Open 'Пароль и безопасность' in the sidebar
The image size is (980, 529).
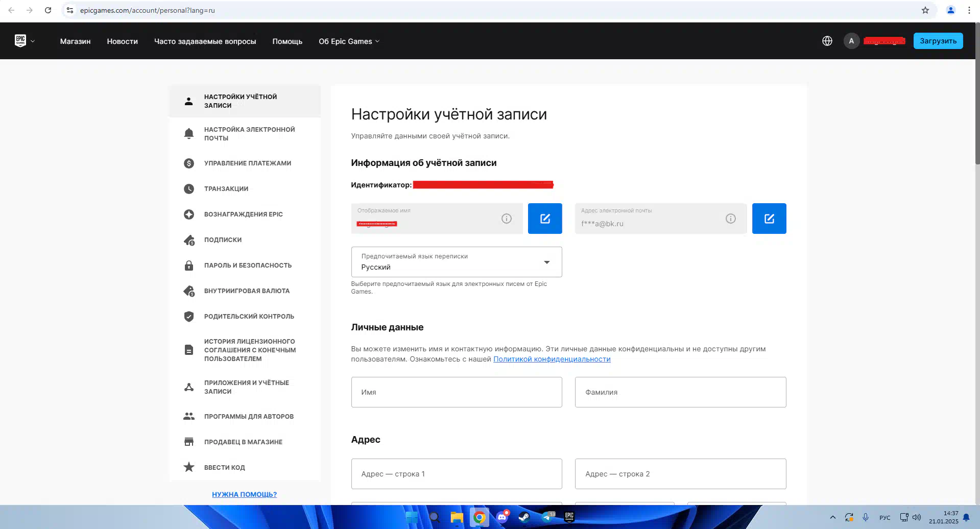(x=248, y=266)
